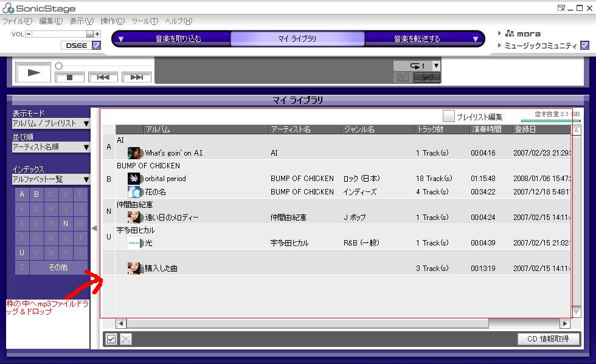
Task: Click the playback seek slider handle
Action: coord(58,66)
